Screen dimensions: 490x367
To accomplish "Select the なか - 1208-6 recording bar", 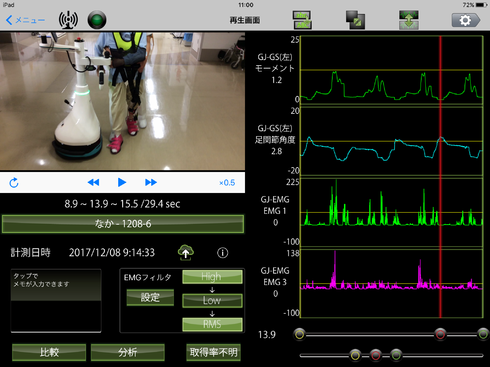I will pyautogui.click(x=123, y=224).
